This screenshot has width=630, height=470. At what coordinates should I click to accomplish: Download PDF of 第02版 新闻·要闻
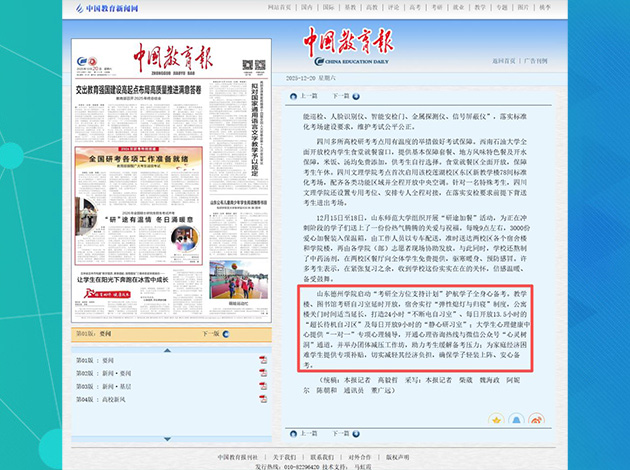[263, 374]
